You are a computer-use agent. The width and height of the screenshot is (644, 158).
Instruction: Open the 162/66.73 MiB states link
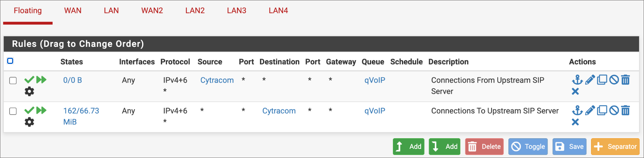[x=81, y=111]
